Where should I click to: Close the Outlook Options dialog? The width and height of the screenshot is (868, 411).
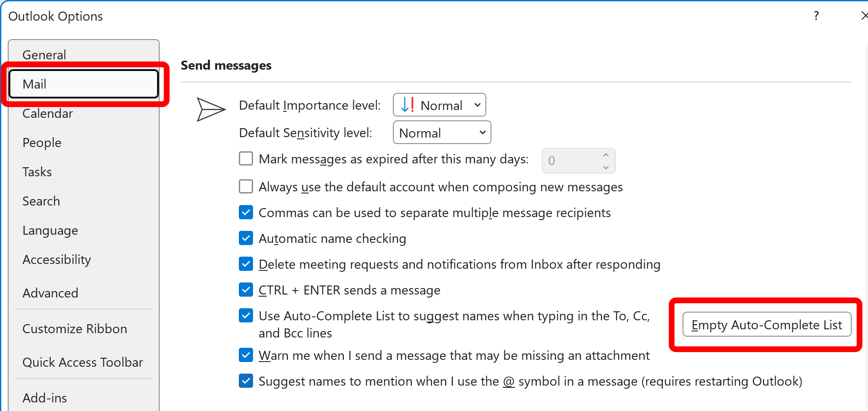coord(864,16)
